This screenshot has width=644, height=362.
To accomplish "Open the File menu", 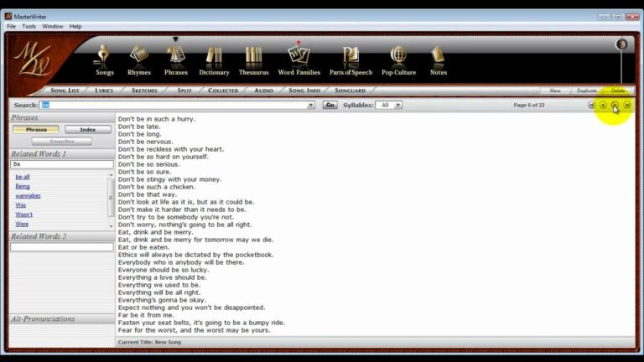I will coord(11,26).
